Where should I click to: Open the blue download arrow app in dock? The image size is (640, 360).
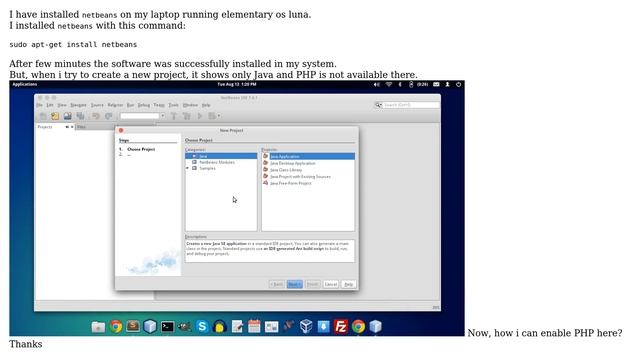click(324, 327)
